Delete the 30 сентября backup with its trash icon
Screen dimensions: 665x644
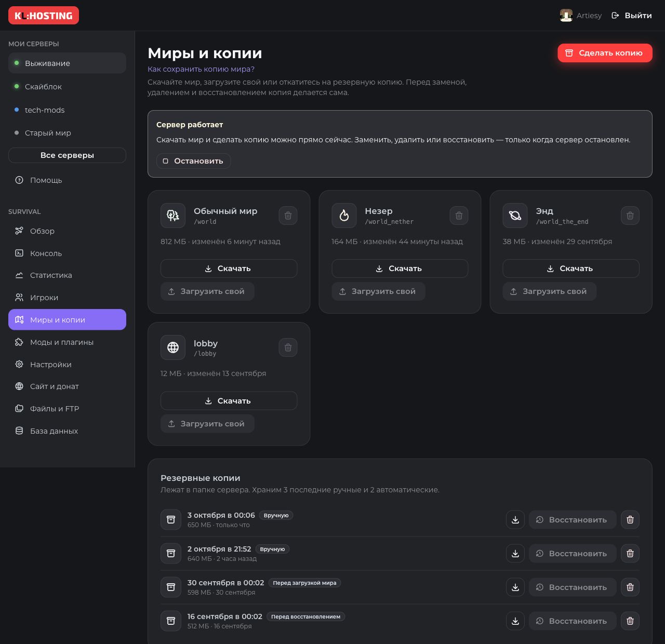tap(630, 587)
